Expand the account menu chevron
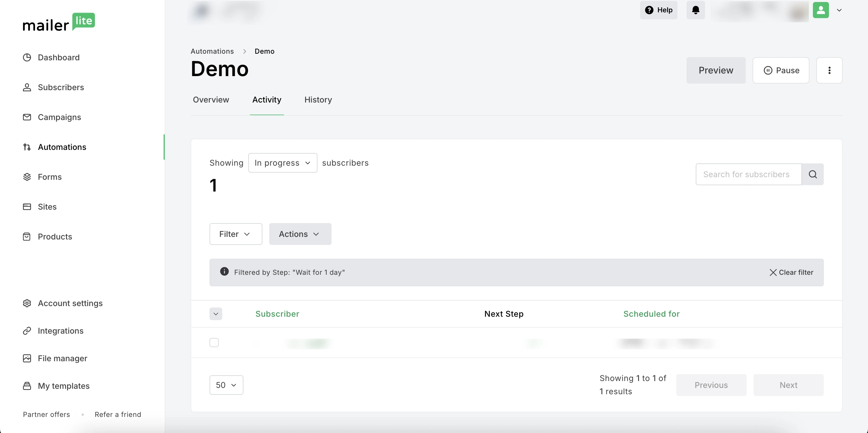868x433 pixels. (839, 10)
